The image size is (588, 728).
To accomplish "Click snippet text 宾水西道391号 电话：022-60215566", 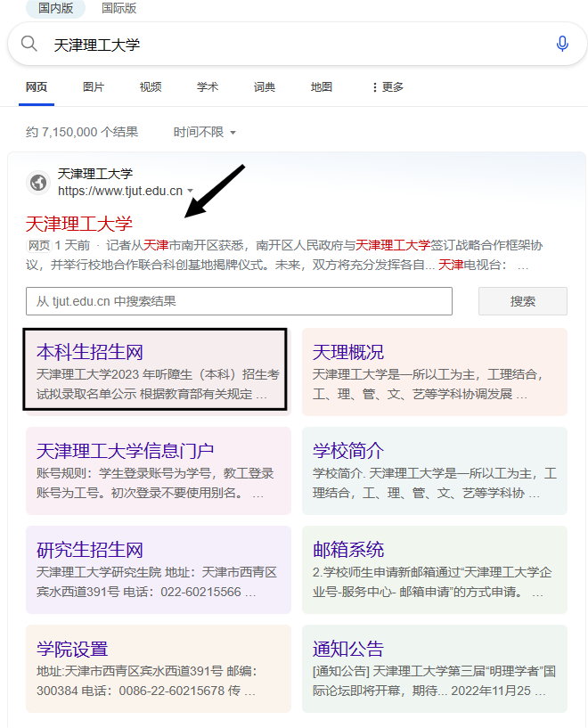I will click(139, 592).
